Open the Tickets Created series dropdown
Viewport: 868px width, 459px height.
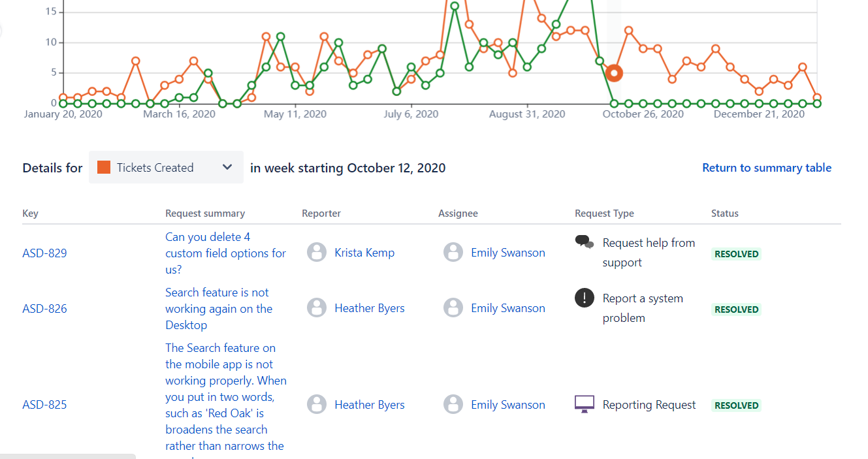pyautogui.click(x=166, y=167)
